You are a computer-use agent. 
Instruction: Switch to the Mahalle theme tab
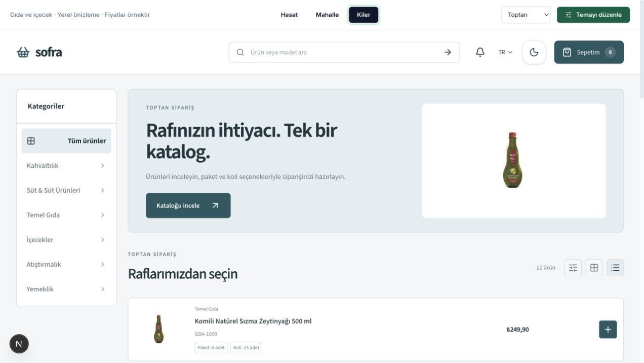(x=327, y=15)
